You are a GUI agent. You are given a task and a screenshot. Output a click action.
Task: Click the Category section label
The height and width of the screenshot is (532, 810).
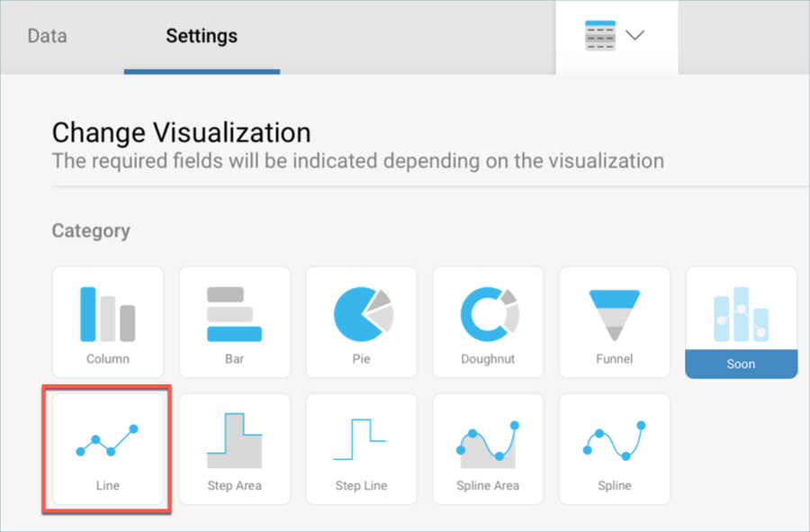(91, 230)
